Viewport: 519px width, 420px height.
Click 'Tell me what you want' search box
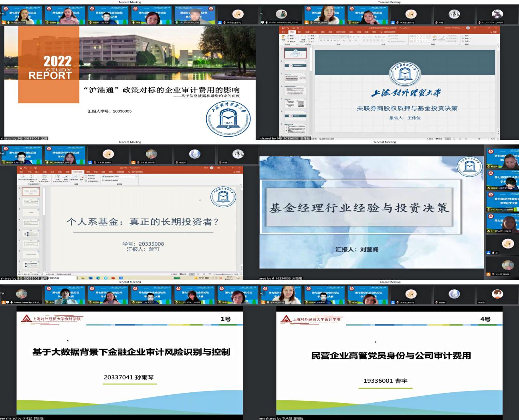(136, 172)
